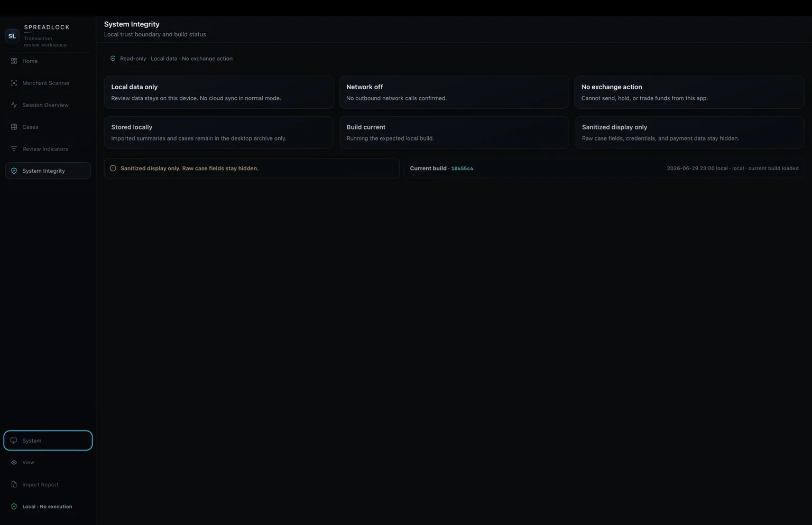Click the Local data only card
Screen dimensions: 812x525
click(x=219, y=92)
